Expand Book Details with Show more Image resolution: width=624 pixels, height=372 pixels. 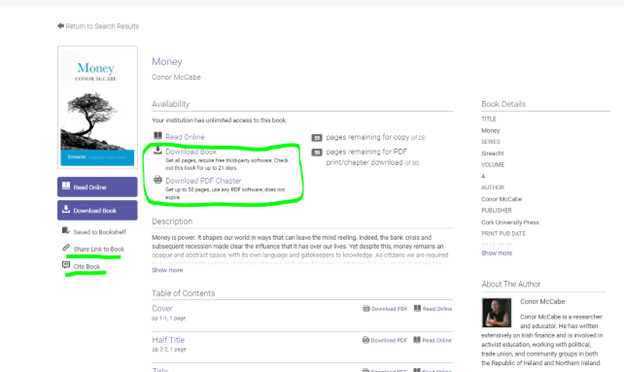point(497,253)
